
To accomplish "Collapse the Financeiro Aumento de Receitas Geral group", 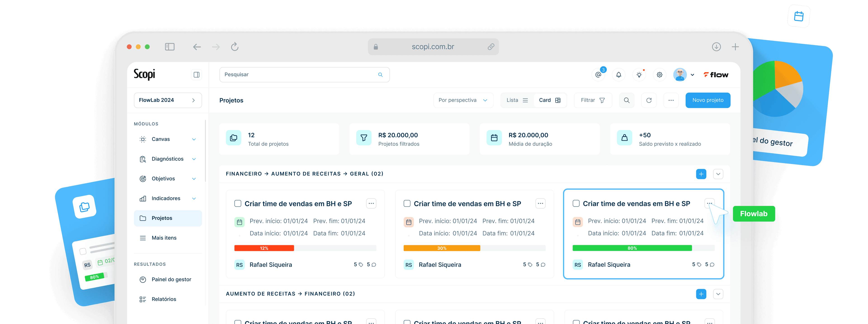I will point(718,174).
